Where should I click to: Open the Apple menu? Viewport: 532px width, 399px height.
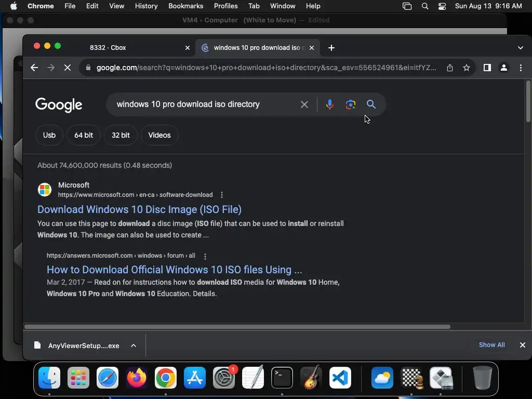[x=14, y=6]
